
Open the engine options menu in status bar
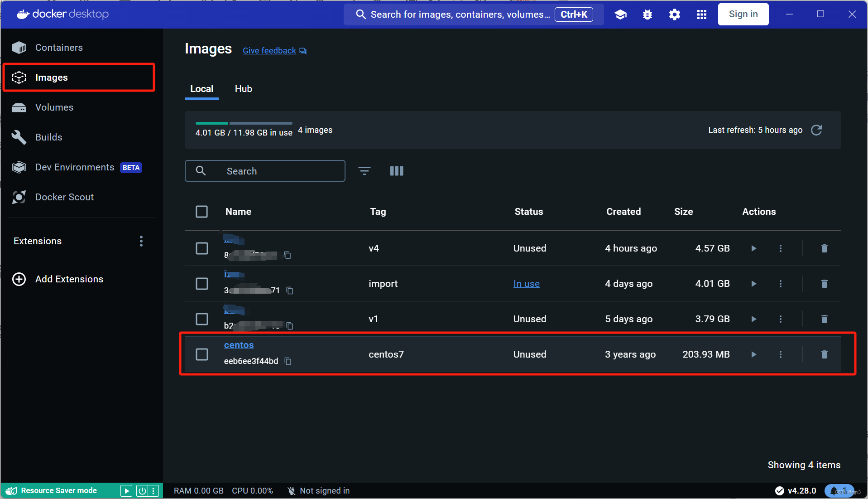153,491
